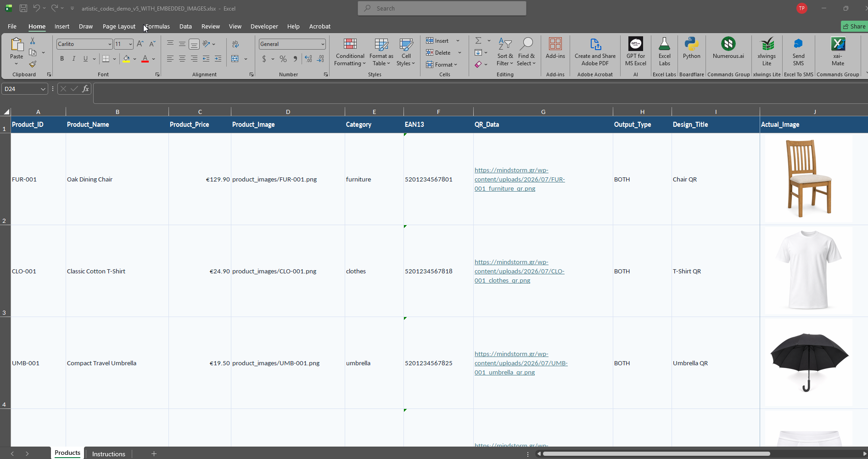Add a new sheet with plus button

pos(154,453)
